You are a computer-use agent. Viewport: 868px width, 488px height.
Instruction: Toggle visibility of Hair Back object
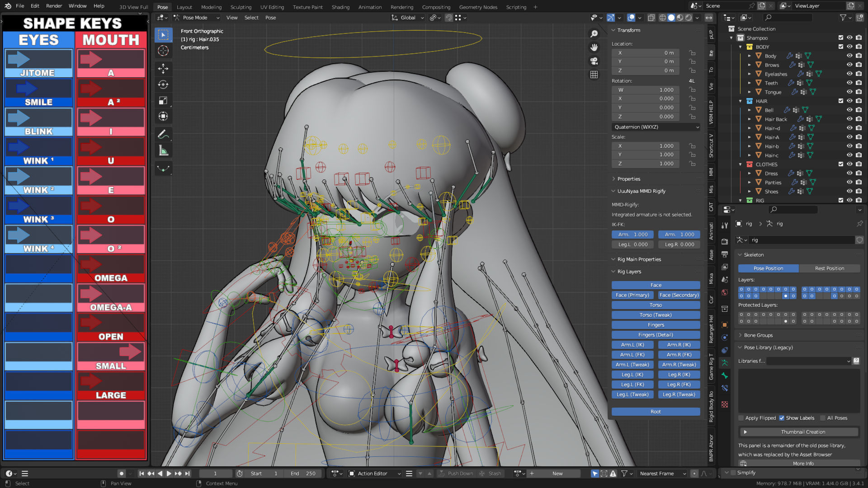click(849, 119)
